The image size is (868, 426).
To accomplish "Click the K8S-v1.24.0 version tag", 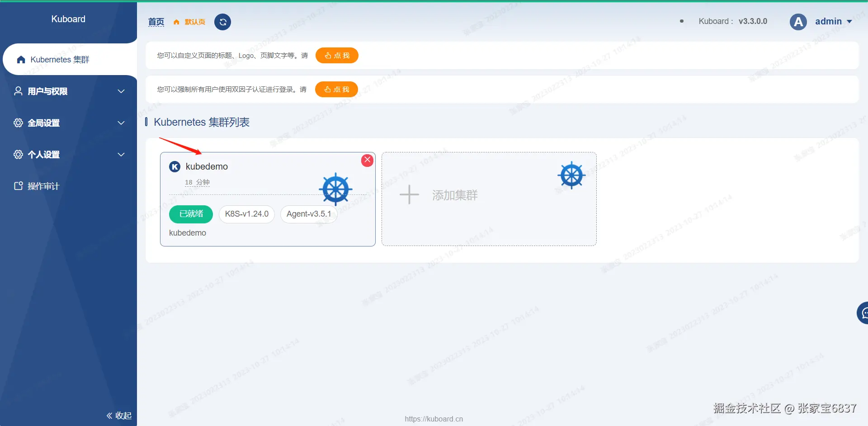I will (x=247, y=214).
